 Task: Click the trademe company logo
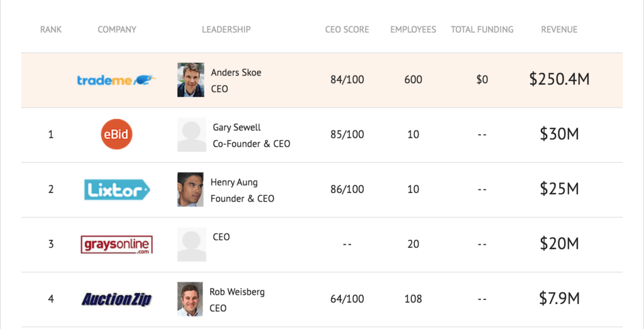[x=116, y=80]
